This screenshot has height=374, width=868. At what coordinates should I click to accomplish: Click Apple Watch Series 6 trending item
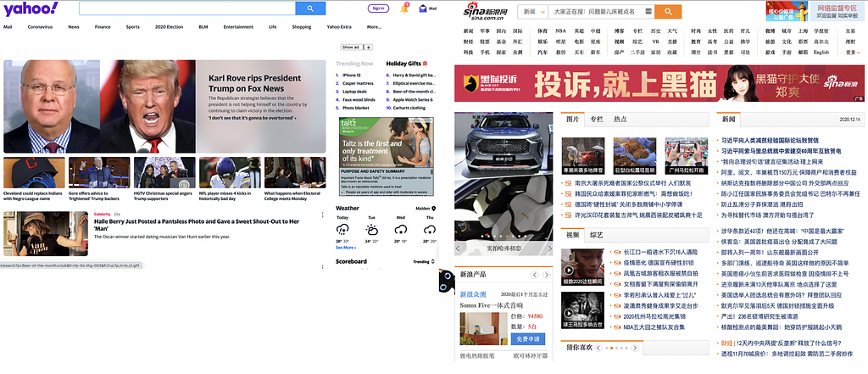[x=413, y=100]
